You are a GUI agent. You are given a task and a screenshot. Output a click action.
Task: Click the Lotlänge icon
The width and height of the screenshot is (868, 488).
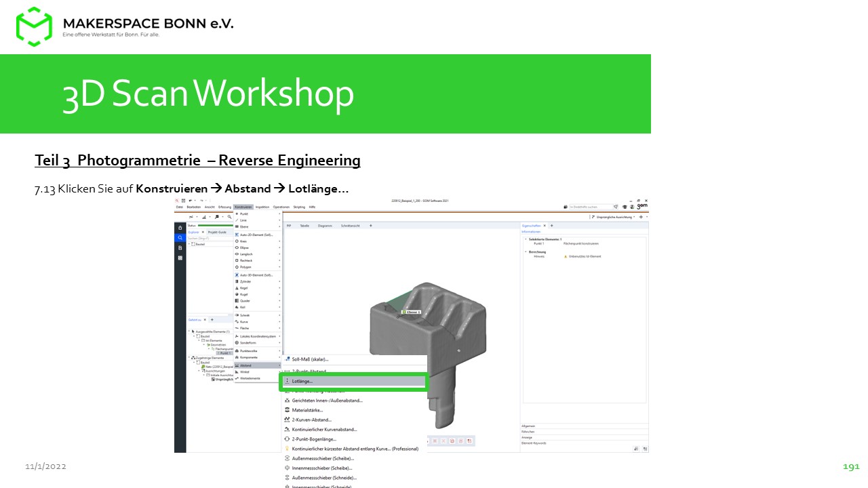[288, 382]
